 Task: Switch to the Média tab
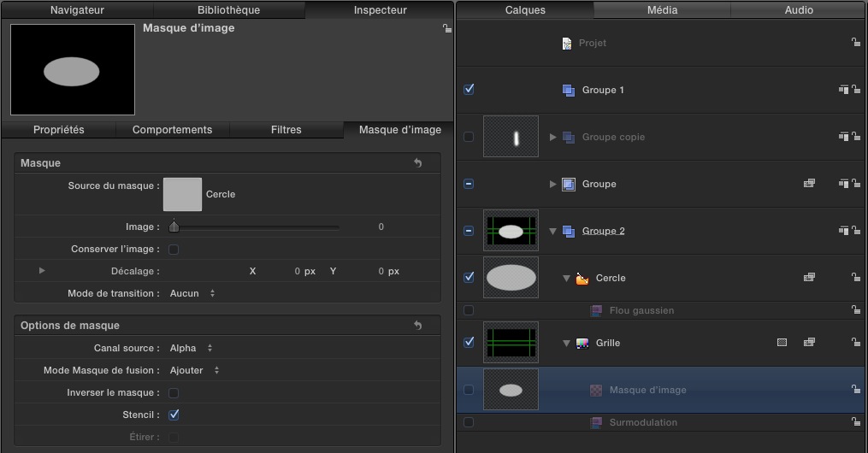coord(662,10)
